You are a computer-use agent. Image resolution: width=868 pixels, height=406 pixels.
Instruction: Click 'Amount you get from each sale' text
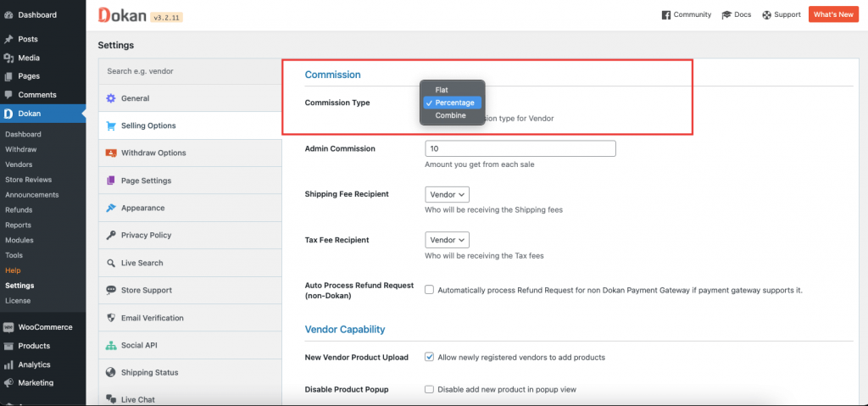click(480, 164)
